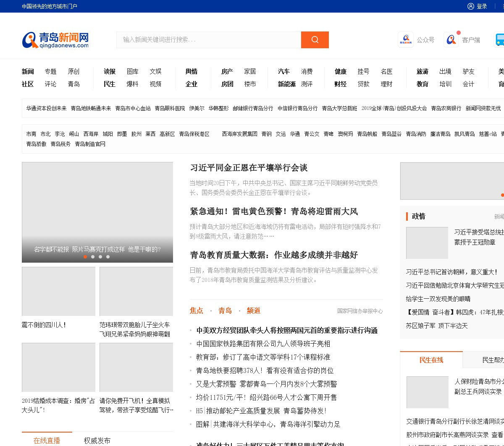Open the 客户端 app icon
This screenshot has height=446, width=504.
pos(451,40)
